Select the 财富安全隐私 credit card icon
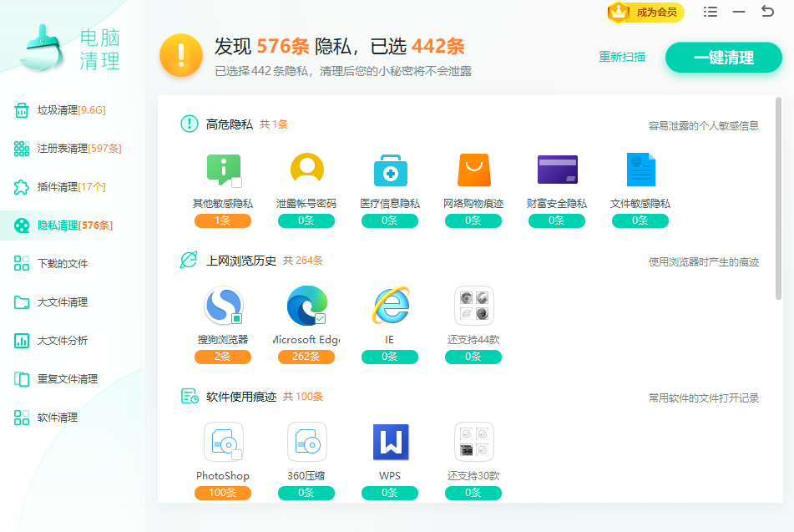794x532 pixels. click(557, 170)
